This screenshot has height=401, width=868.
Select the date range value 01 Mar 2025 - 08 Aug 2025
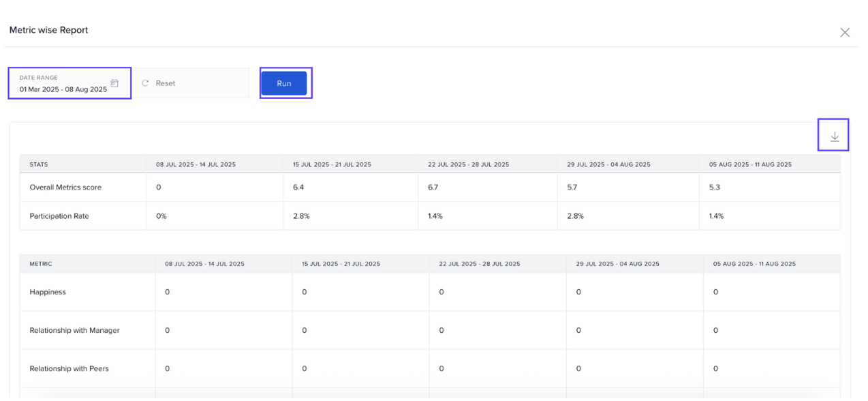(x=63, y=89)
